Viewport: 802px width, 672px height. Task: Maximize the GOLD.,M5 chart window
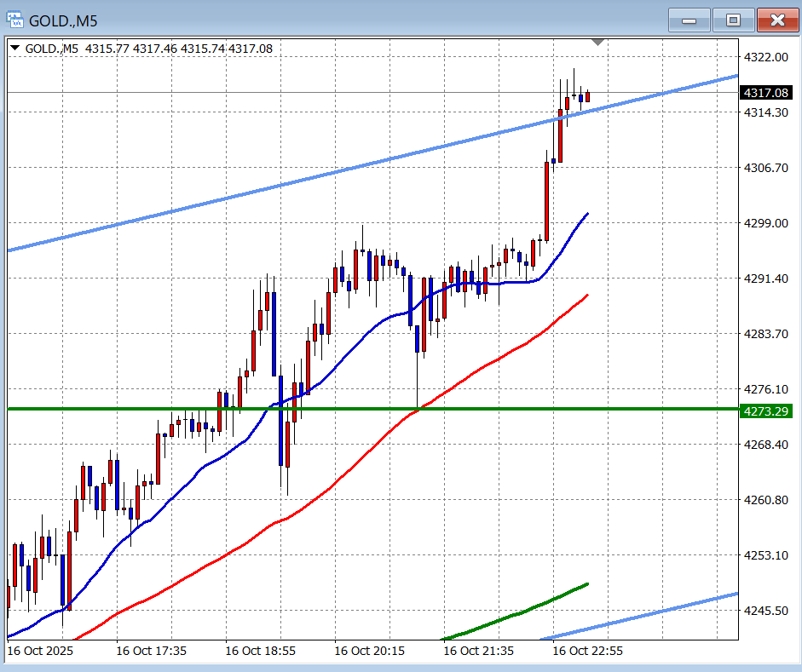point(732,20)
